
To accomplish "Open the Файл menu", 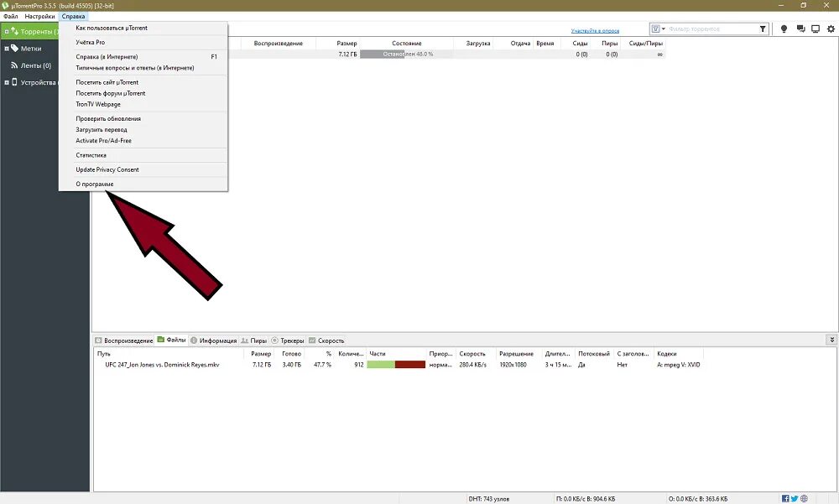I will tap(11, 16).
